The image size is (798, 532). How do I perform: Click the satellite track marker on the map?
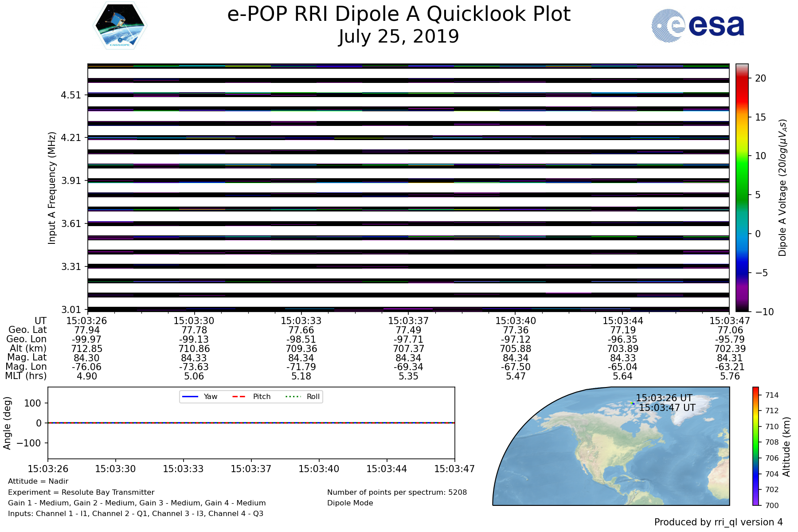point(632,403)
